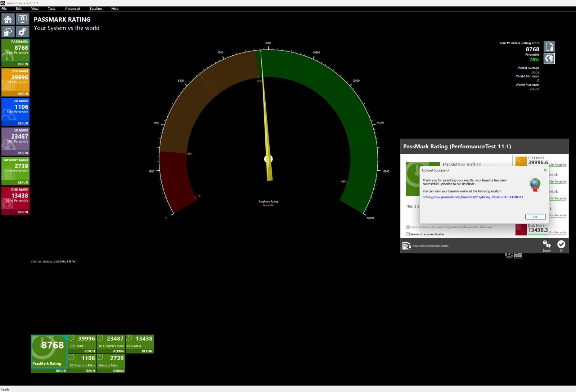The width and height of the screenshot is (576, 392).
Task: Open the passmark.com baseline URL link
Action: (x=473, y=197)
